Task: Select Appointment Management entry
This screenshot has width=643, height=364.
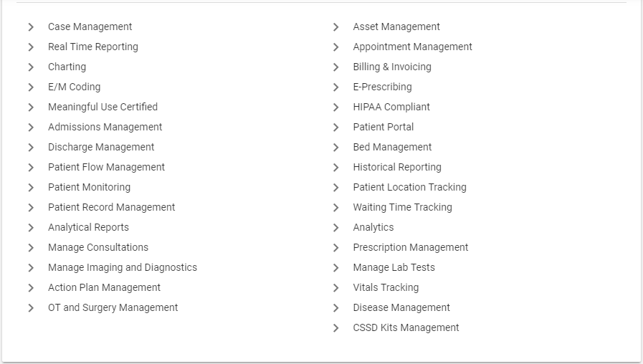Action: pos(412,47)
